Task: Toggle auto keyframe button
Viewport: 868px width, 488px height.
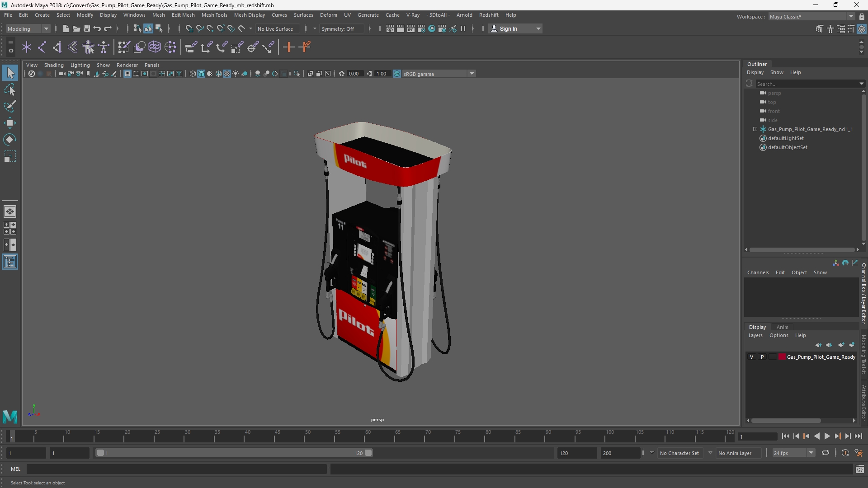Action: pyautogui.click(x=845, y=453)
